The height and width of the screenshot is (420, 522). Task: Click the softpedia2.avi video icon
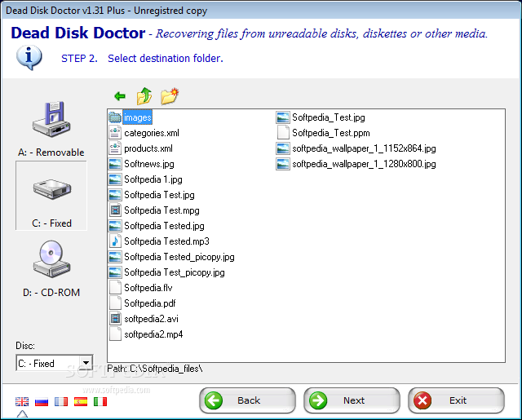(115, 319)
